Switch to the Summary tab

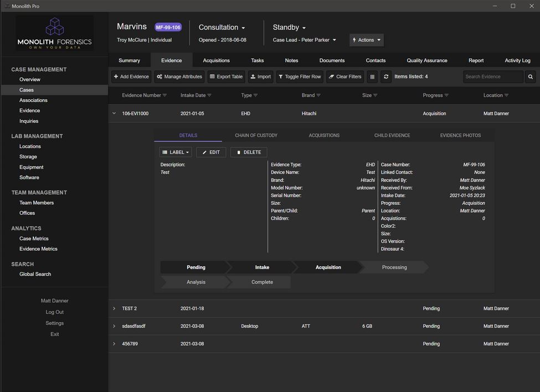click(129, 60)
